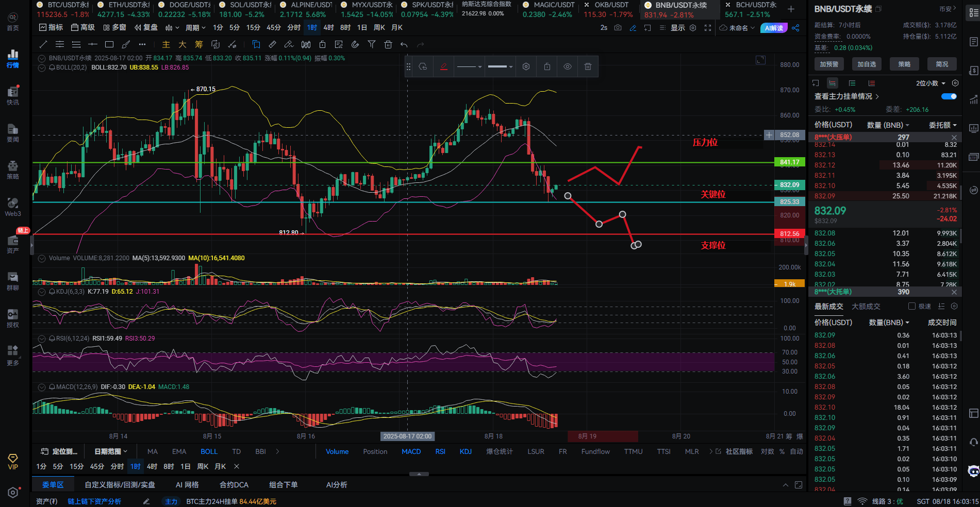Open 行情 market in left sidebar

(13, 59)
